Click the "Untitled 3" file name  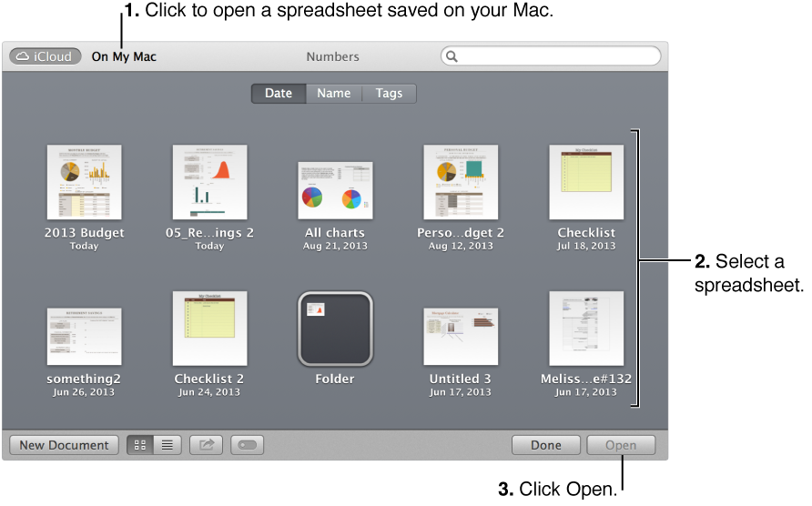coord(460,379)
